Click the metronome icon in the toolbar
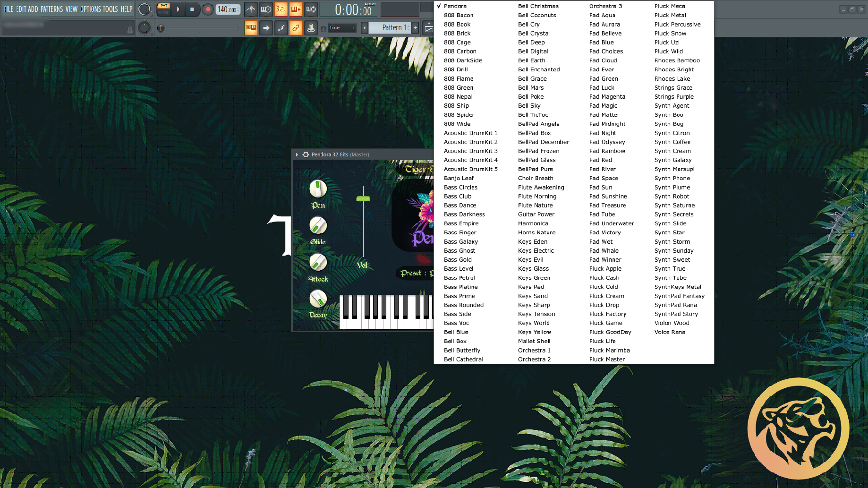This screenshot has height=488, width=868. (x=251, y=9)
